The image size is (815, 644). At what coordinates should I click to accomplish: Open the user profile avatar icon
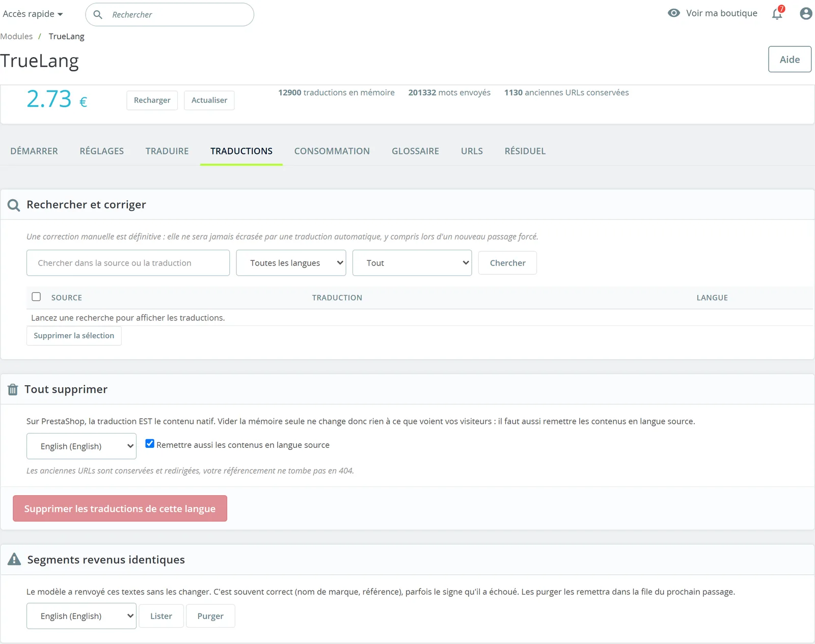(x=806, y=13)
